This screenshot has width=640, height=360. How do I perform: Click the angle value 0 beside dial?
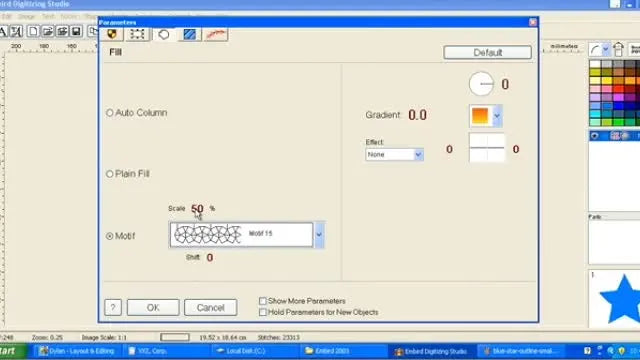tap(505, 84)
